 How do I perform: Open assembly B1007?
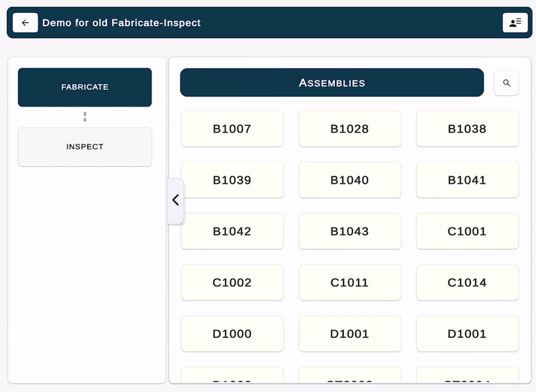(x=232, y=129)
